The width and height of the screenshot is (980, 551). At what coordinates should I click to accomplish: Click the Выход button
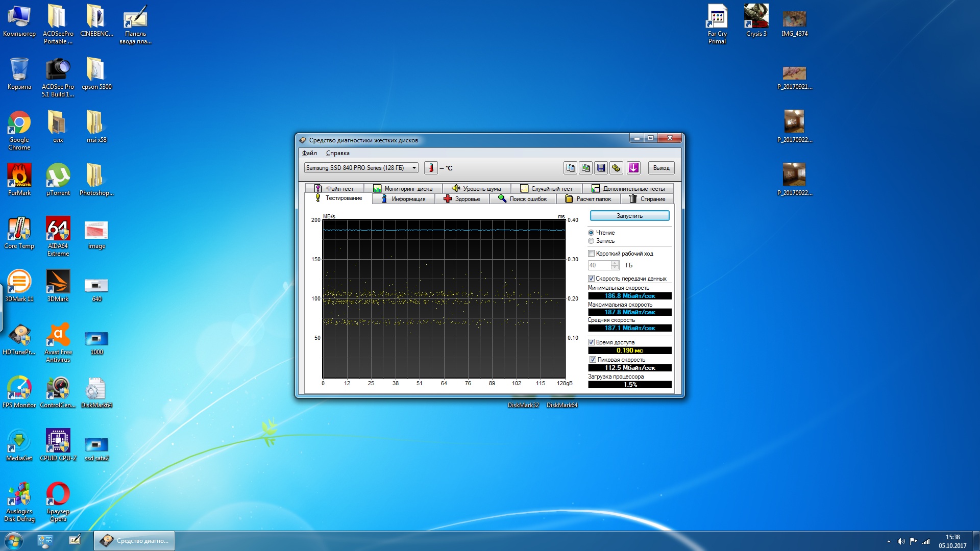(x=661, y=168)
